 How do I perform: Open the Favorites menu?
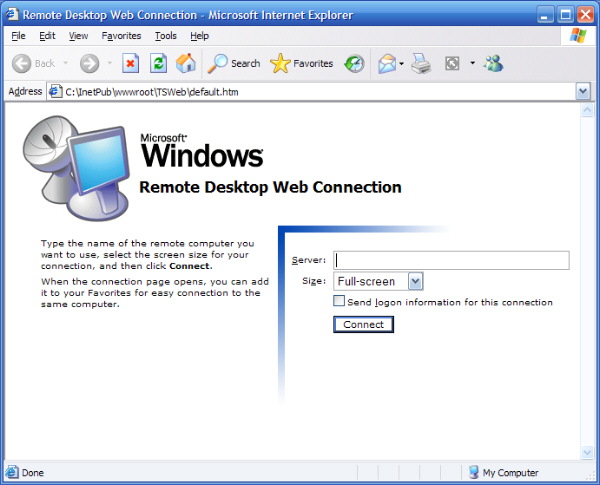(x=121, y=36)
